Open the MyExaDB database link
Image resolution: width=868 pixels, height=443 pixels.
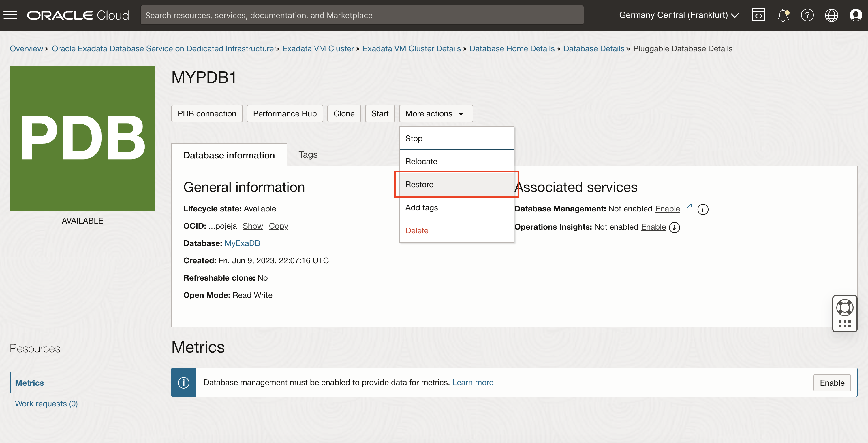point(242,243)
